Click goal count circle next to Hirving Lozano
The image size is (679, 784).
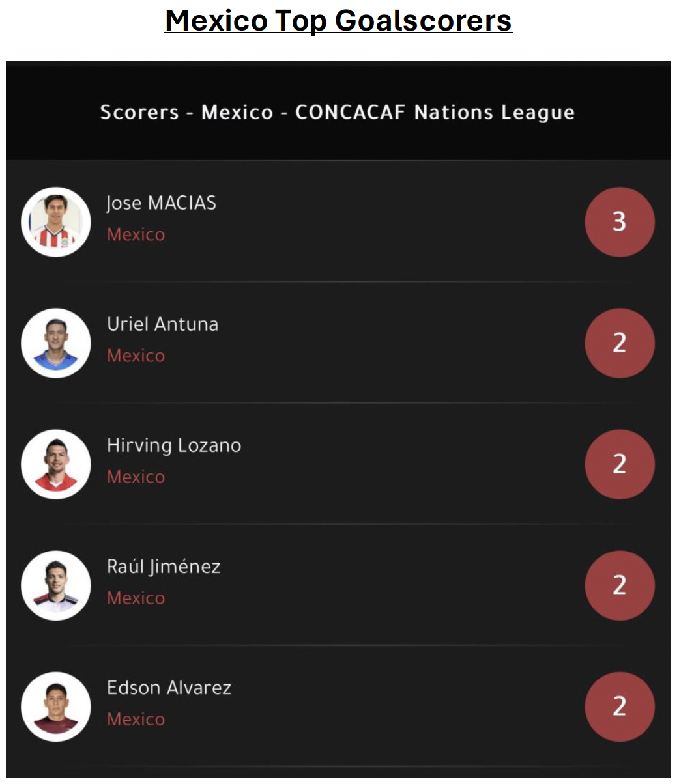pos(620,464)
